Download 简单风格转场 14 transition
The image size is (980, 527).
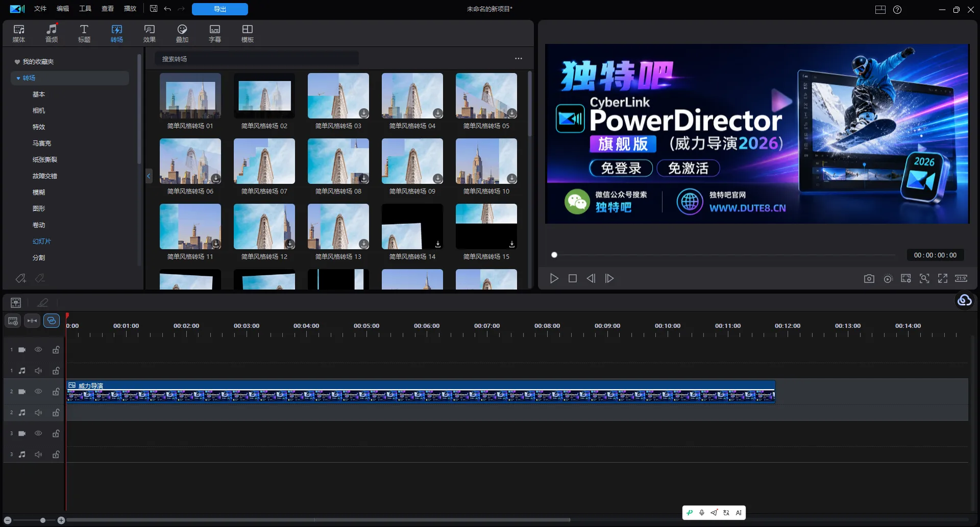tap(437, 244)
